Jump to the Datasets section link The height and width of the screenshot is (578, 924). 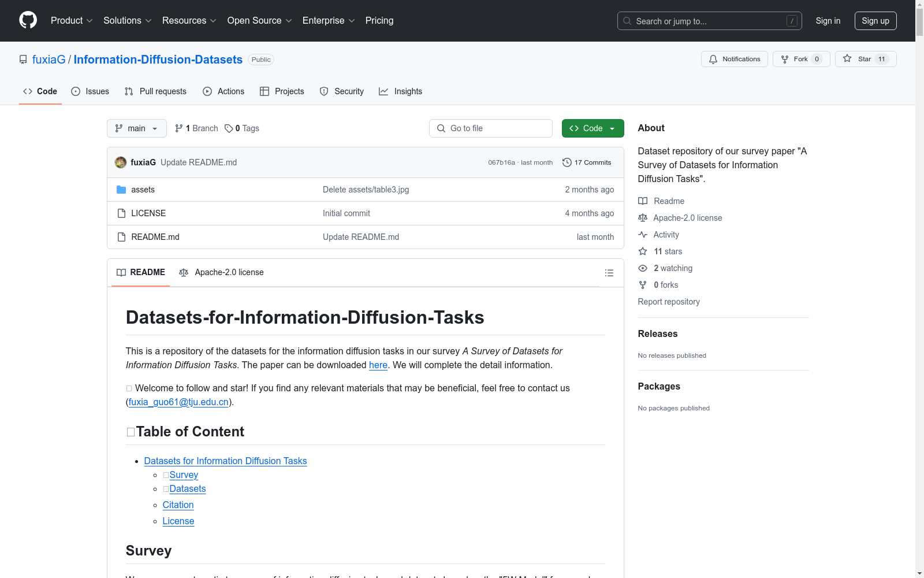188,488
